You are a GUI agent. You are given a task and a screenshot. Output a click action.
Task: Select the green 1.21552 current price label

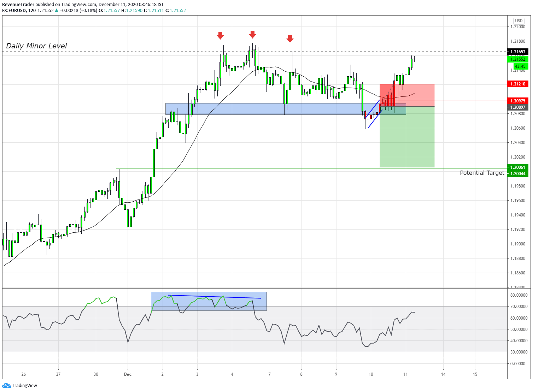[518, 59]
